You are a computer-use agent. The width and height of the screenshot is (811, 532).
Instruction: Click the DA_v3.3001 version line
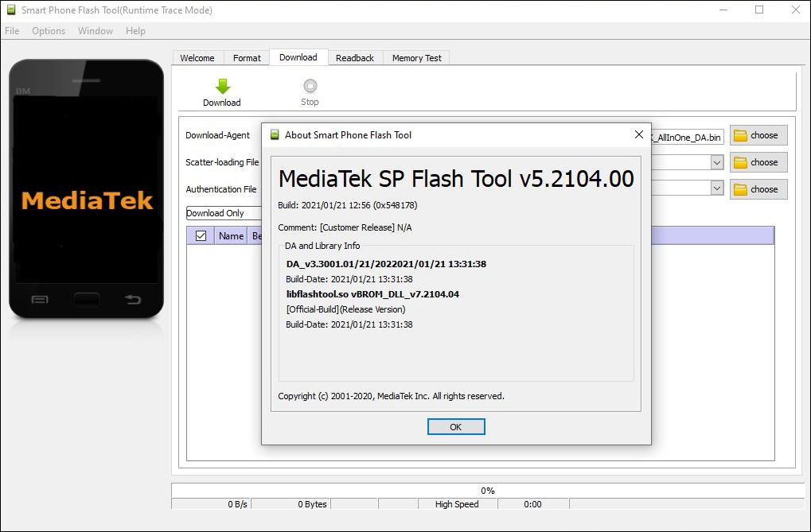pos(386,264)
